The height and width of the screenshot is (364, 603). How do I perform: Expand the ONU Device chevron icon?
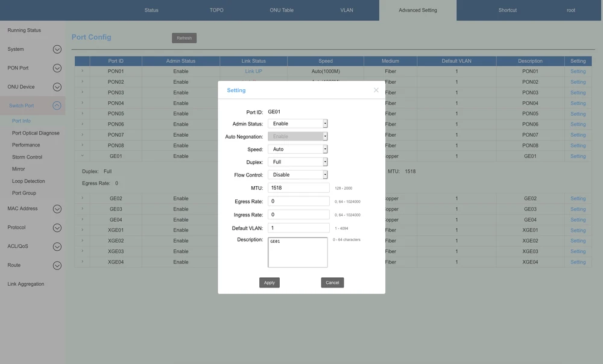pyautogui.click(x=57, y=87)
